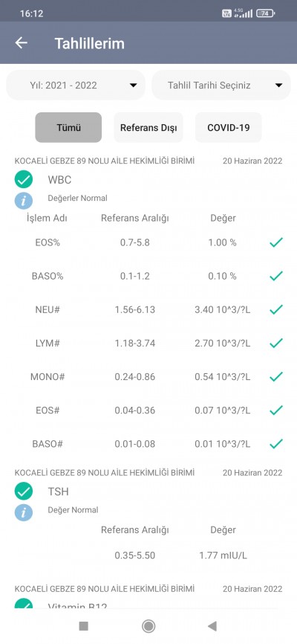Screen dimensions: 297x644
Task: Select the Tümü filter tab
Action: pyautogui.click(x=68, y=127)
